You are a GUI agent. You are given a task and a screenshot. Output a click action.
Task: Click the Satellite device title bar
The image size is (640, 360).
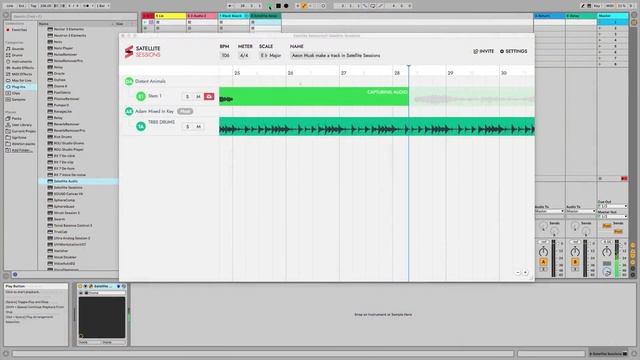click(x=102, y=287)
